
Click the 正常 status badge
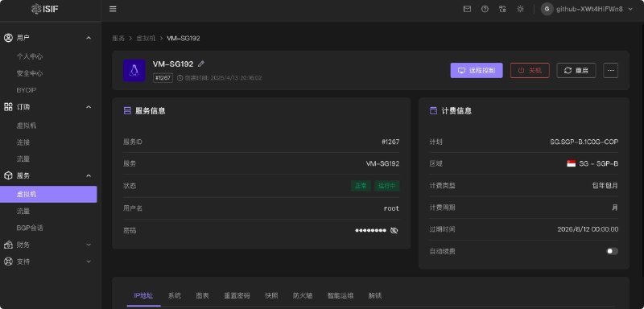click(x=361, y=186)
